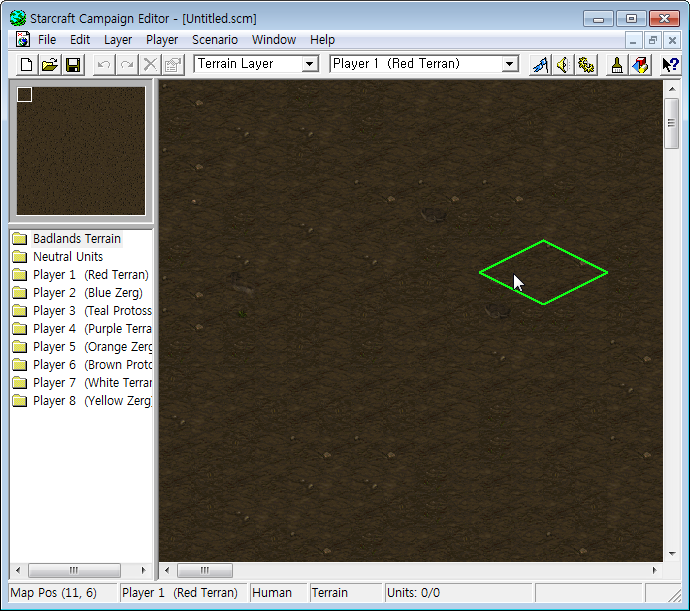Viewport: 690px width, 611px height.
Task: Select Player 1 (Red Terran) tree item
Action: click(91, 275)
